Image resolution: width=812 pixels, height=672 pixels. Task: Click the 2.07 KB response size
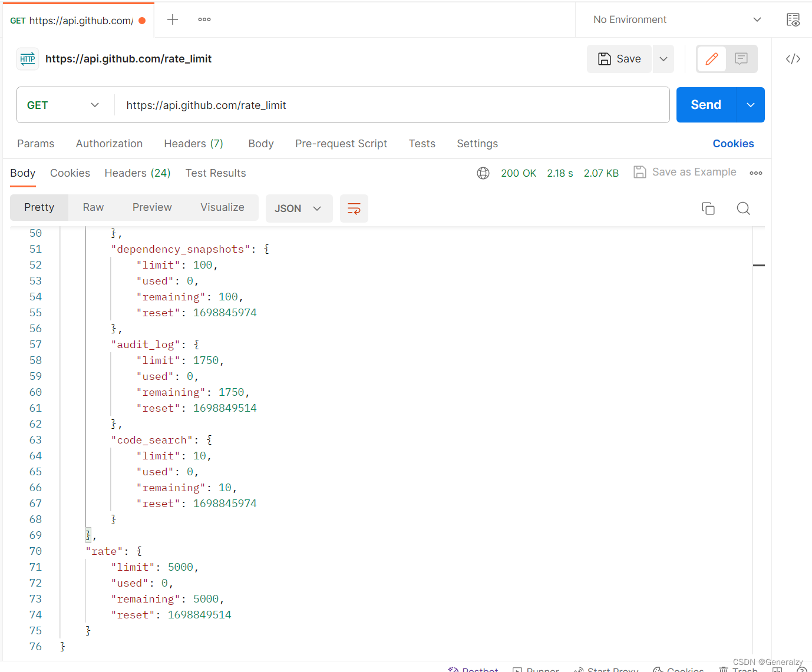click(601, 173)
